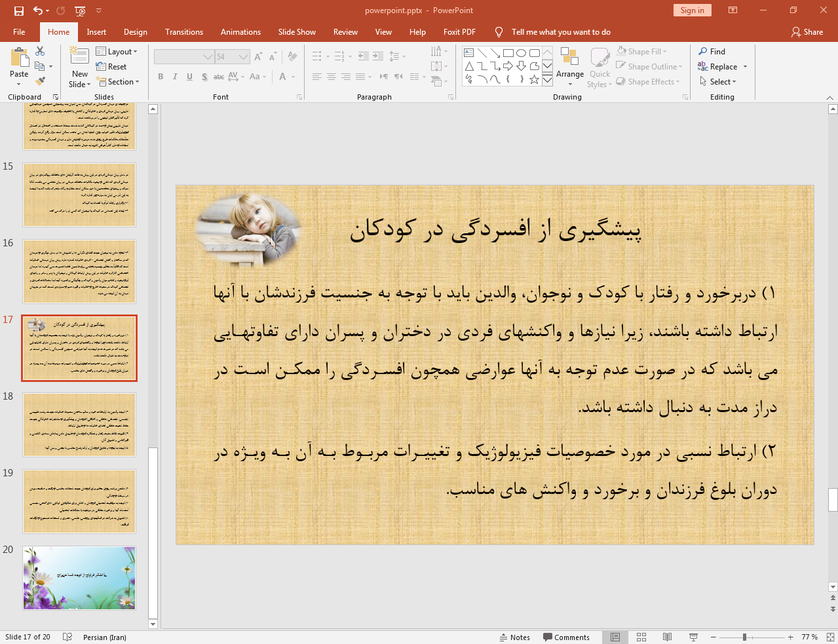
Task: Open the Design tab
Action: point(135,32)
